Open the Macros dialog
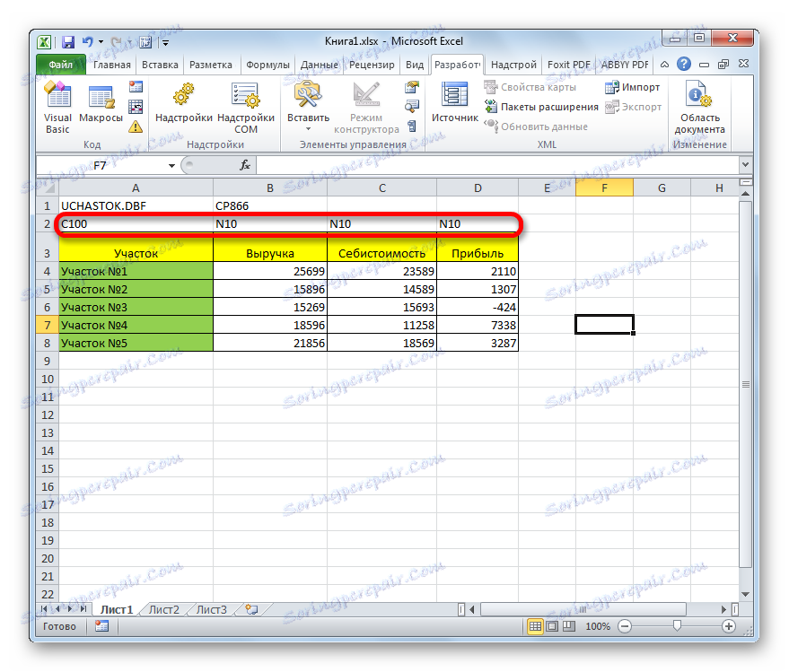789x672 pixels. [101, 103]
